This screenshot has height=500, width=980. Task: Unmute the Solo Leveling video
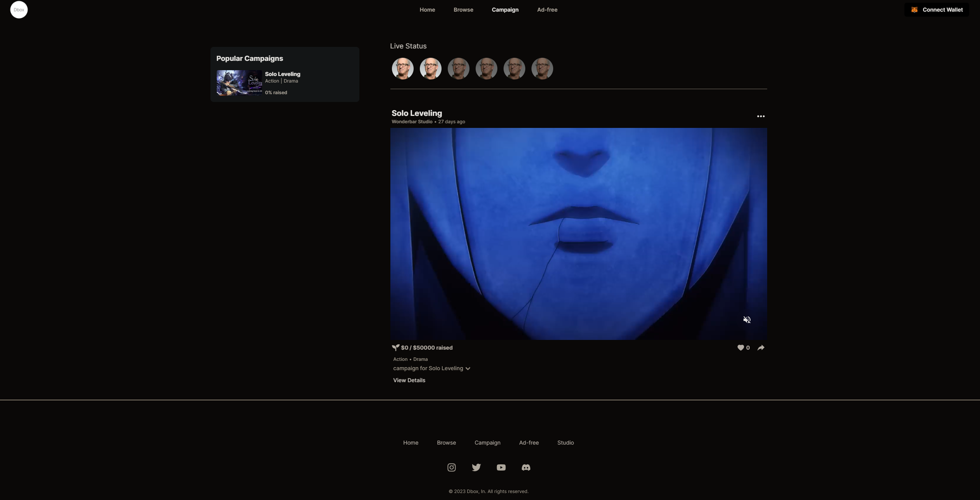coord(747,320)
